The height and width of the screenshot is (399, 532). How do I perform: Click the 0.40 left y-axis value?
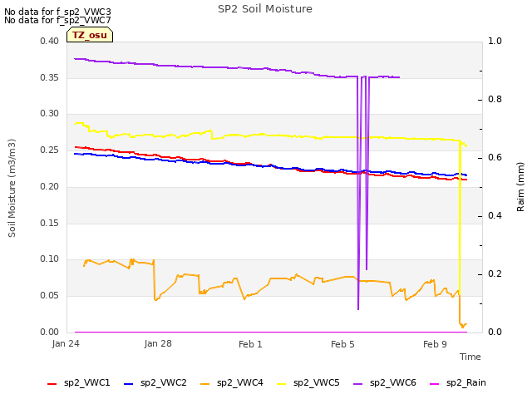[x=50, y=41]
